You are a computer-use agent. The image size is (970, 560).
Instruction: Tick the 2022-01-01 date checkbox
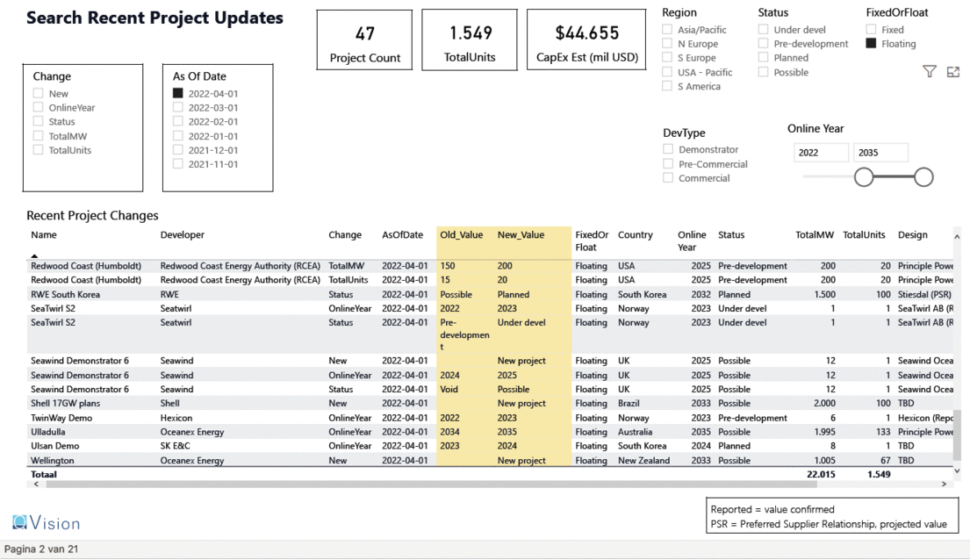click(x=178, y=136)
